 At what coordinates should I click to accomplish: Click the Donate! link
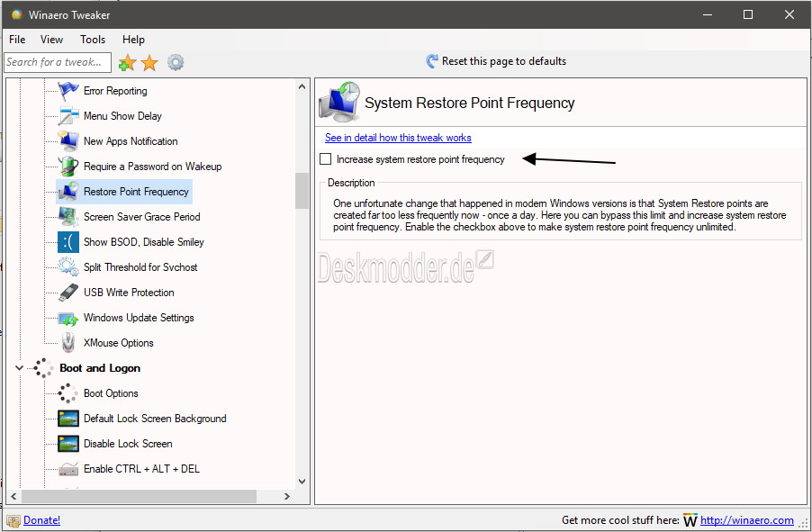[x=42, y=520]
